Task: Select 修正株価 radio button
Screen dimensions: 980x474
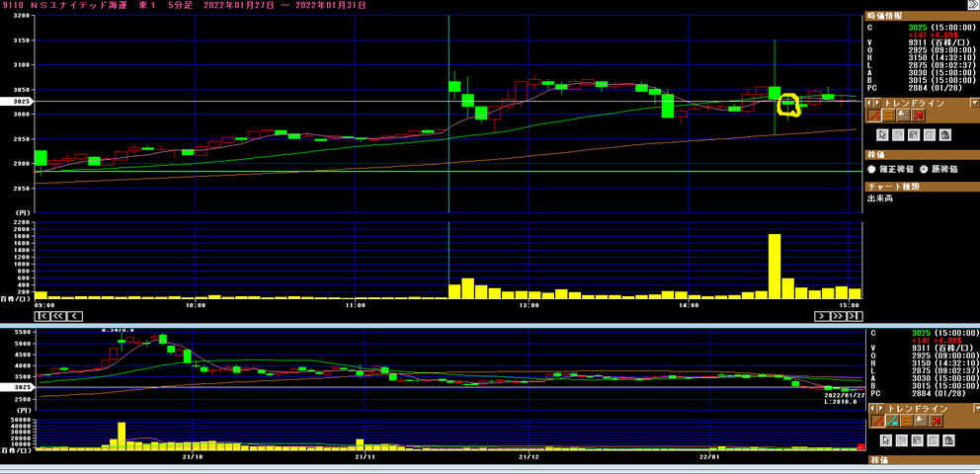Action: click(x=871, y=169)
